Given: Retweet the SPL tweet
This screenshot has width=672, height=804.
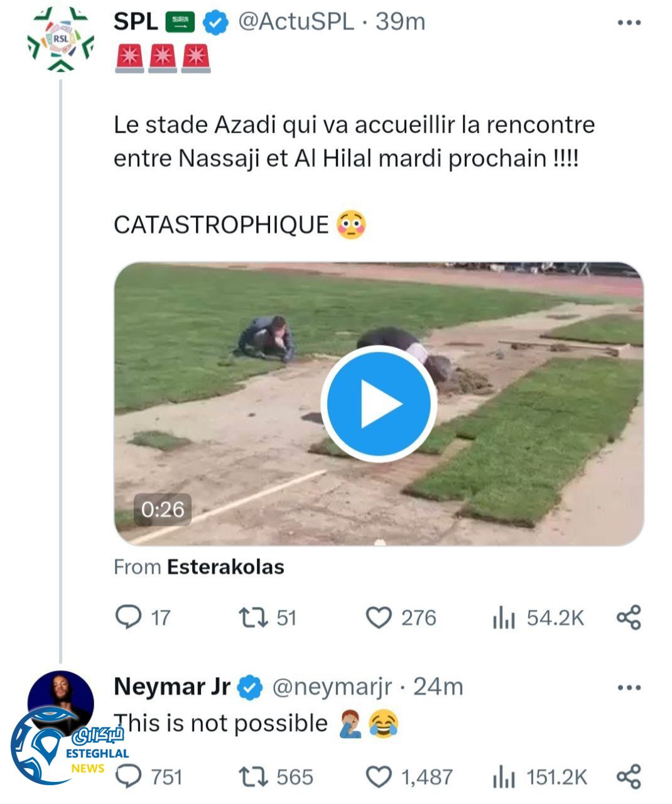Looking at the screenshot, I should pos(253,617).
